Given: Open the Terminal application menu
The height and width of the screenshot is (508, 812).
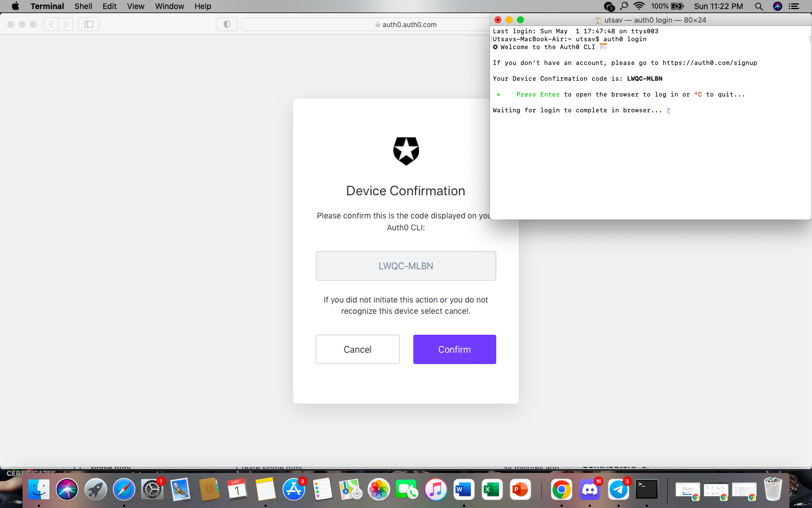Looking at the screenshot, I should (x=47, y=6).
